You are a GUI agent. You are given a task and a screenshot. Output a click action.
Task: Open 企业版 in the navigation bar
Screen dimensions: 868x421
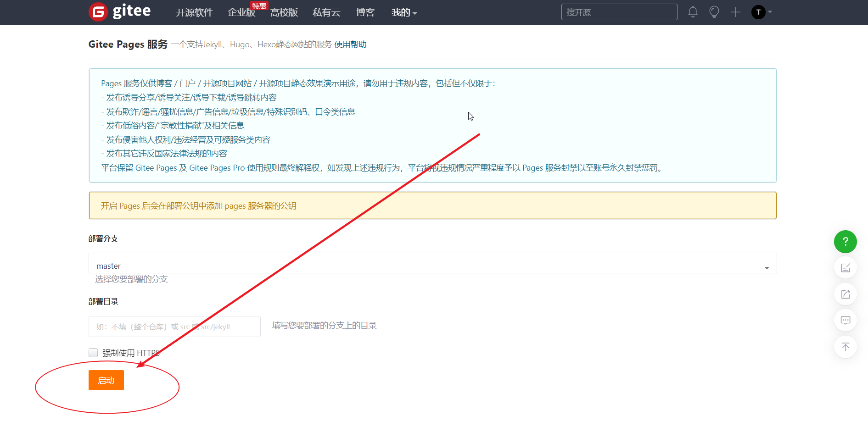point(241,12)
